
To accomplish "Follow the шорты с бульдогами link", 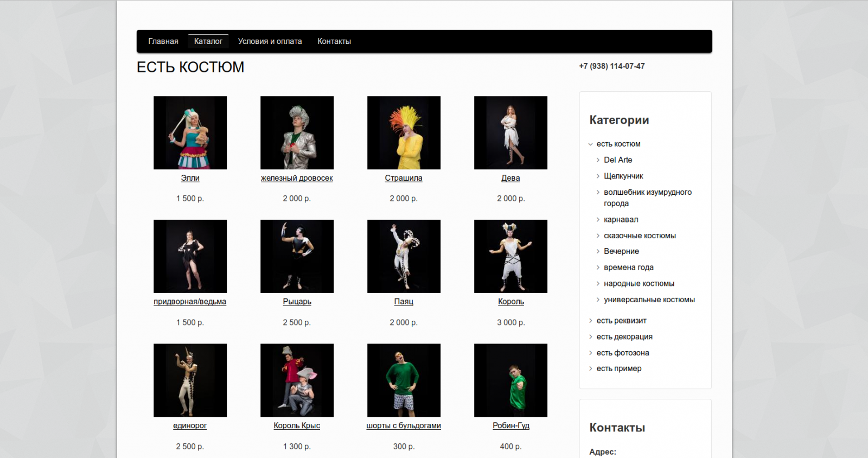I will [404, 425].
